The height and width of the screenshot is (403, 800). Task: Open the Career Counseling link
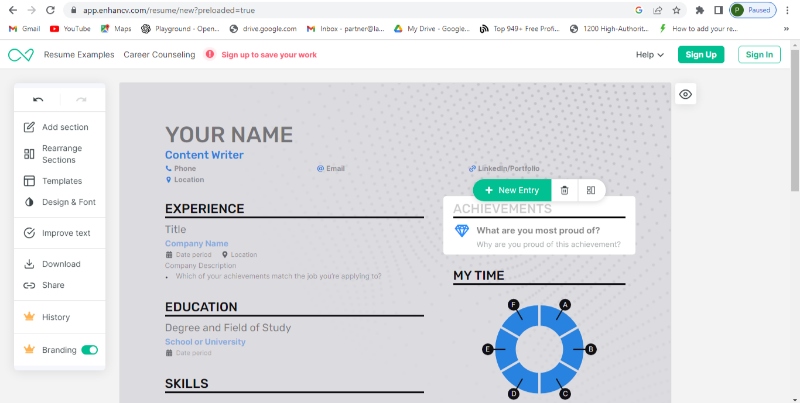(x=159, y=54)
